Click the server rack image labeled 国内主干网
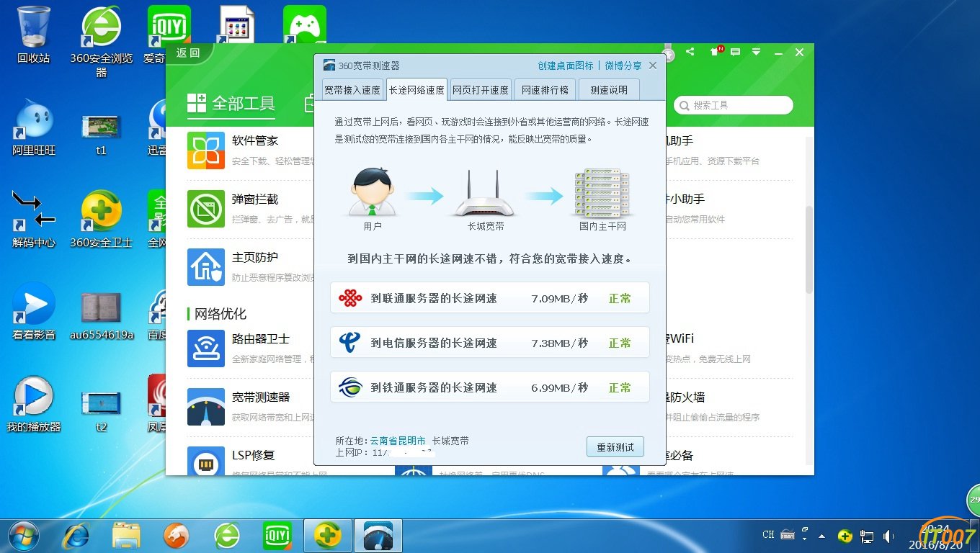Image resolution: width=980 pixels, height=553 pixels. pos(602,193)
